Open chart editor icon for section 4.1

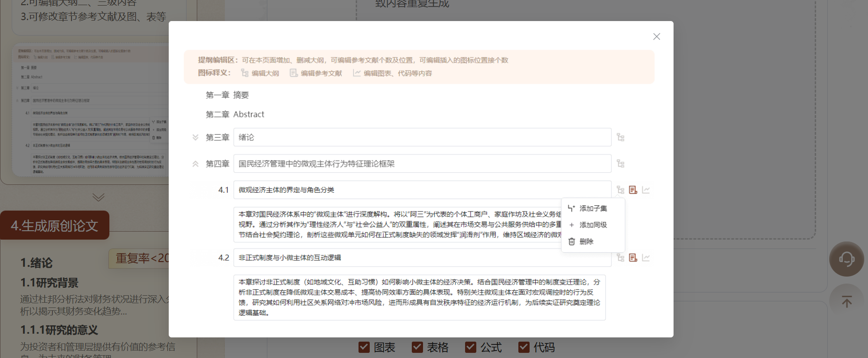coord(646,190)
